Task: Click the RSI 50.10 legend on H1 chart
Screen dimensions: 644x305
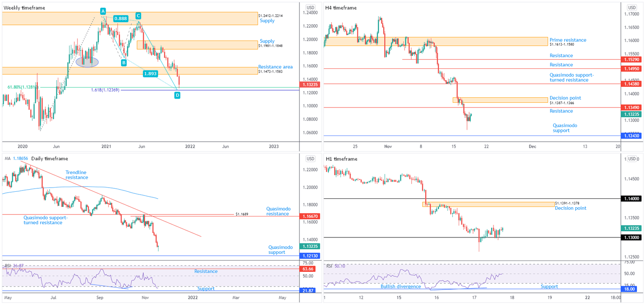Action: click(336, 266)
